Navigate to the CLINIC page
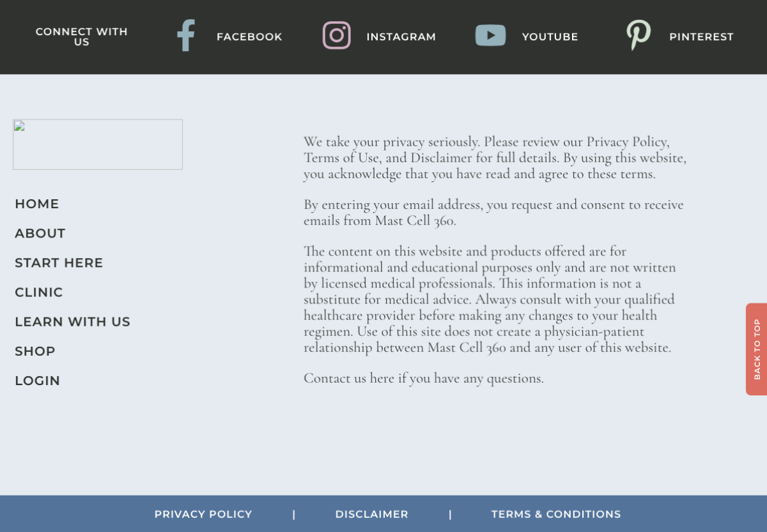767x532 pixels. click(39, 293)
